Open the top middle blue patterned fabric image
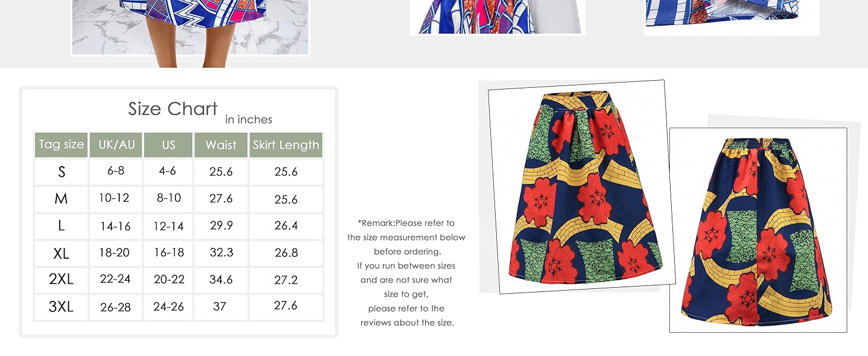 click(x=497, y=17)
